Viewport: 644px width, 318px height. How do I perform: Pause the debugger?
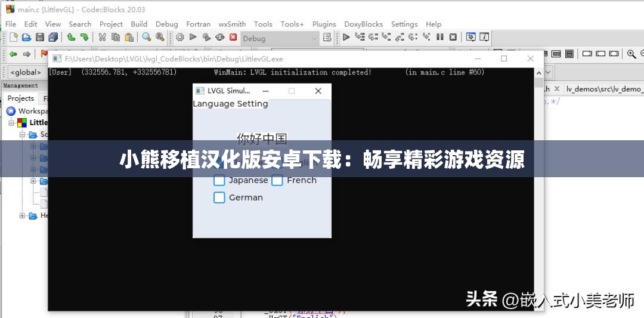click(440, 38)
